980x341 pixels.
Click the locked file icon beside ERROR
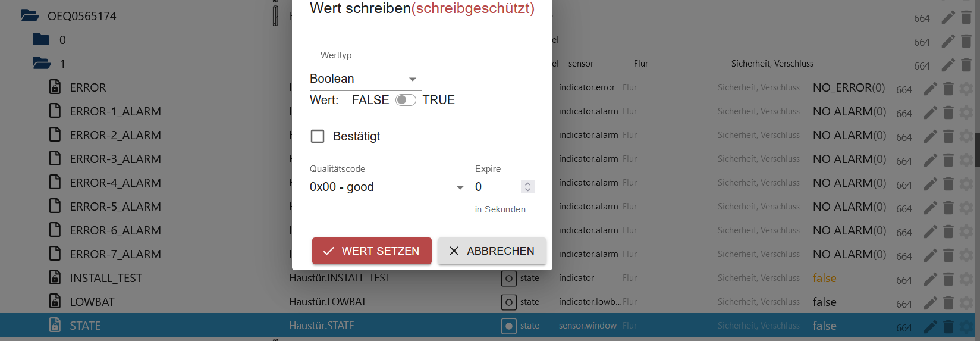point(55,87)
